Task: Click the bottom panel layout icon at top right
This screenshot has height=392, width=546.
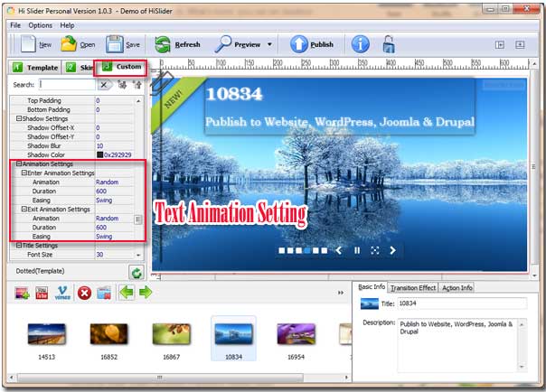Action: coord(520,44)
